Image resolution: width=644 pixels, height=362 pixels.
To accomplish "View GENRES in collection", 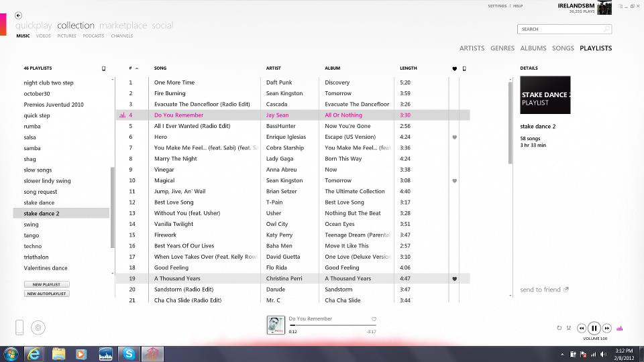I will pos(502,48).
